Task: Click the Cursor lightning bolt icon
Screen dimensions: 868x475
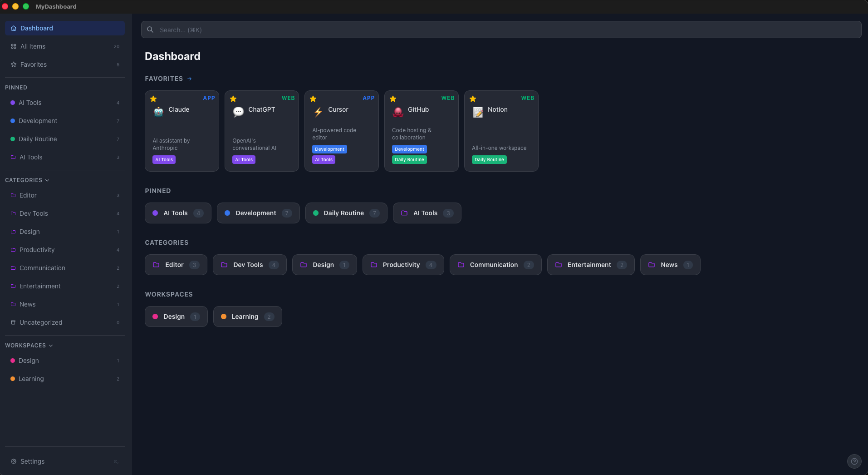Action: click(x=318, y=112)
